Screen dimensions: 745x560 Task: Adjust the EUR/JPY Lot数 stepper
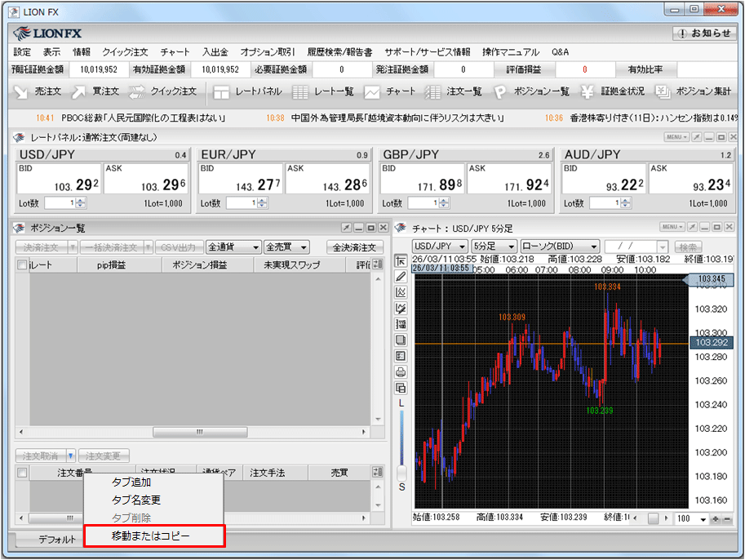pos(262,203)
